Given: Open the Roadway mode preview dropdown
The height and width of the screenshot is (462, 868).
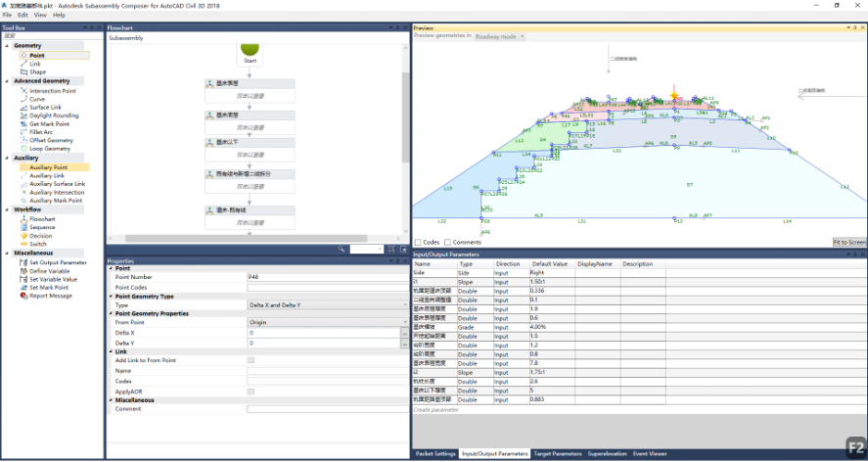Looking at the screenshot, I should click(500, 36).
